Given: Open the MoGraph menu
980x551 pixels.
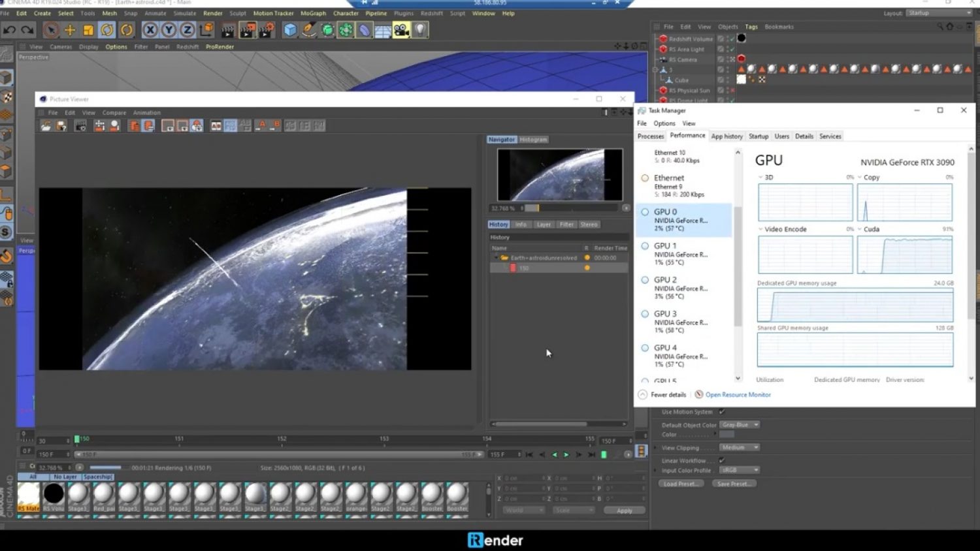Looking at the screenshot, I should tap(313, 13).
